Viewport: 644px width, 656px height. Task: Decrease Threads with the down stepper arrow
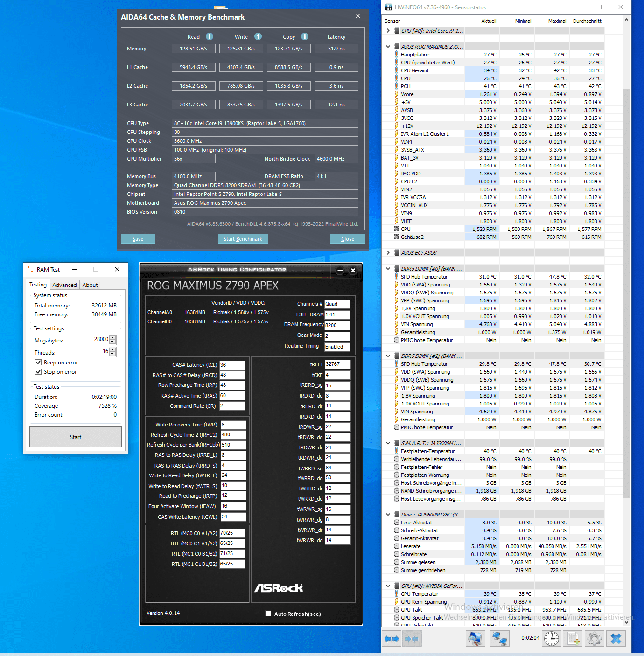coord(112,354)
